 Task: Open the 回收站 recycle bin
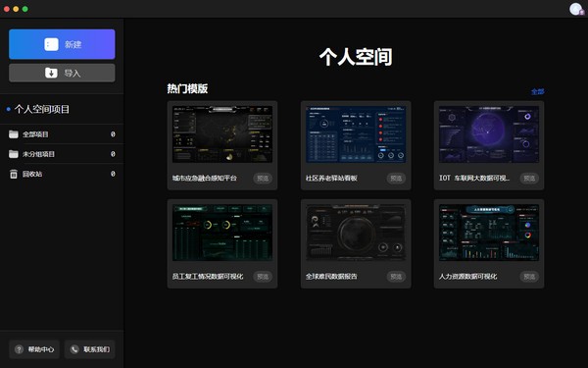(x=62, y=174)
